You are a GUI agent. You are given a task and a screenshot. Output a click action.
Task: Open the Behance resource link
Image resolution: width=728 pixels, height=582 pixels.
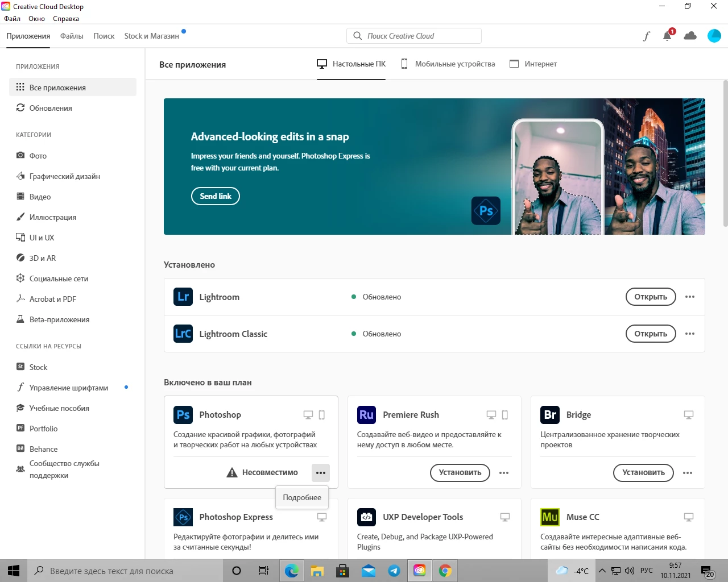click(x=73, y=449)
